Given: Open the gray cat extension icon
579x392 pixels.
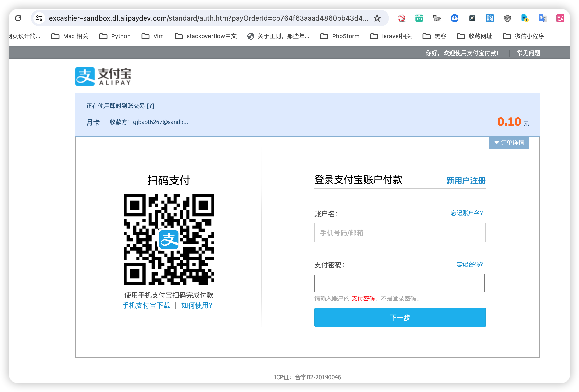Looking at the screenshot, I should (x=436, y=18).
